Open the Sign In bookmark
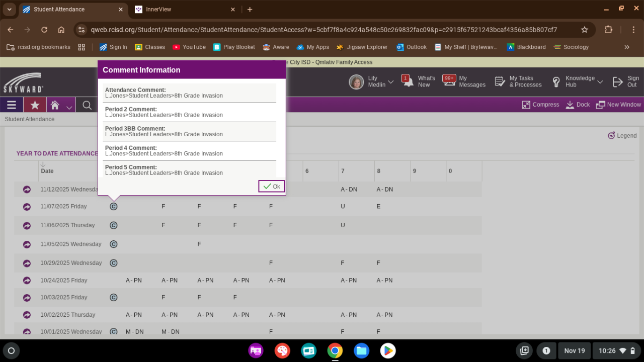The width and height of the screenshot is (644, 362). (113, 47)
